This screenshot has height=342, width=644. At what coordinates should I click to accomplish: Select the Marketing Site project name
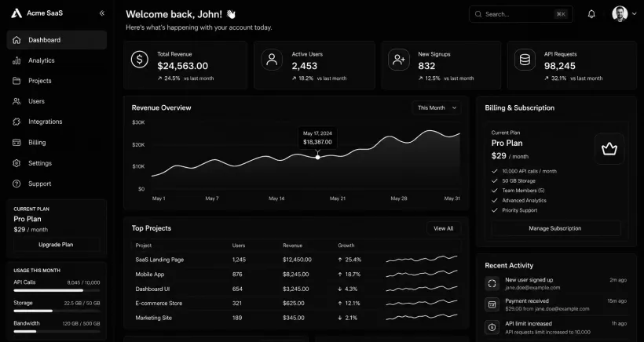pos(154,318)
